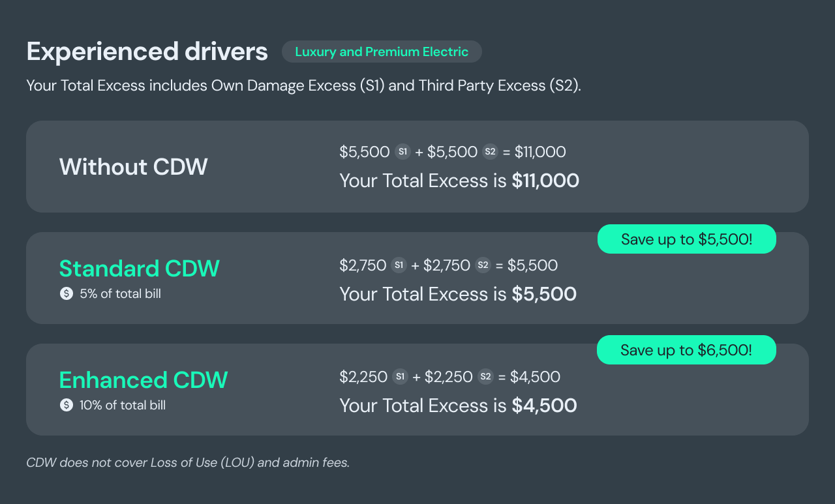Click the Total Excess S1 and S2 description

tap(303, 86)
